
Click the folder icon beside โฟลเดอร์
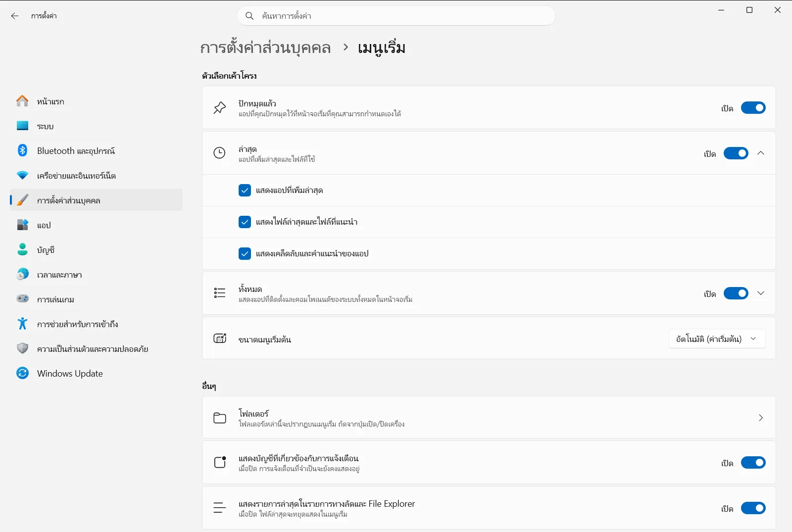pos(219,418)
